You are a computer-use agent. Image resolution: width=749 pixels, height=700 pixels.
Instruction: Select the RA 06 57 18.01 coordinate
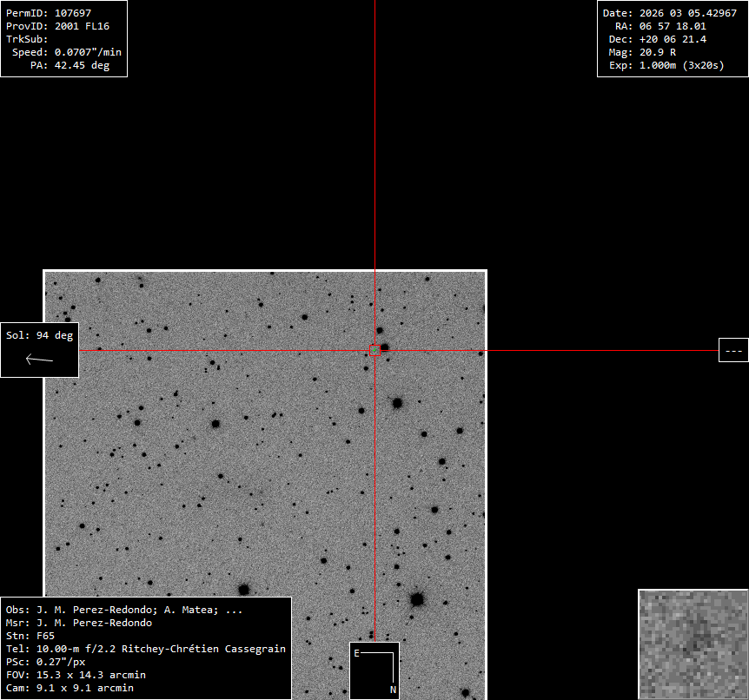(x=673, y=26)
